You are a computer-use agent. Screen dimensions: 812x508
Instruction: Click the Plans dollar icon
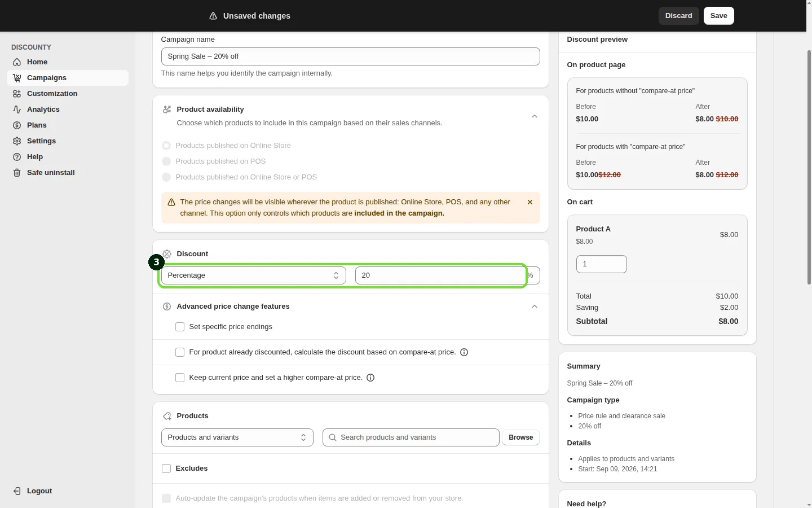click(x=17, y=125)
